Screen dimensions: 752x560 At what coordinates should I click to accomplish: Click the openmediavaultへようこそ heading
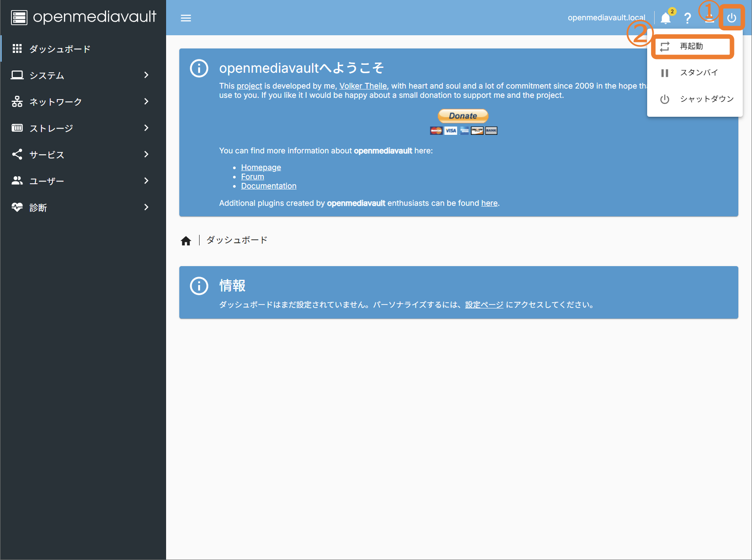302,68
